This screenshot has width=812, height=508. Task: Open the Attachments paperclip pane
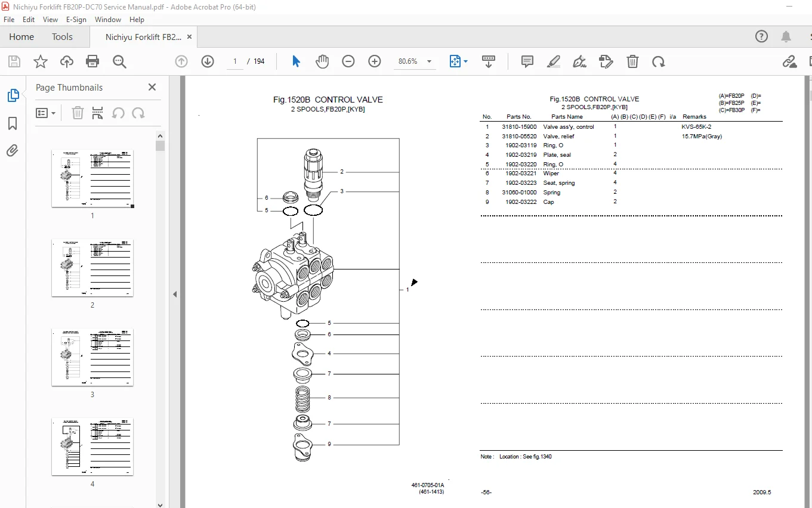tap(13, 151)
